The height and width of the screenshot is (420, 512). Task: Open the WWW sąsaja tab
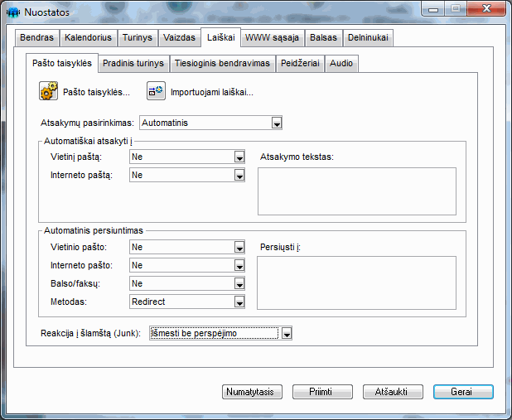click(x=272, y=37)
